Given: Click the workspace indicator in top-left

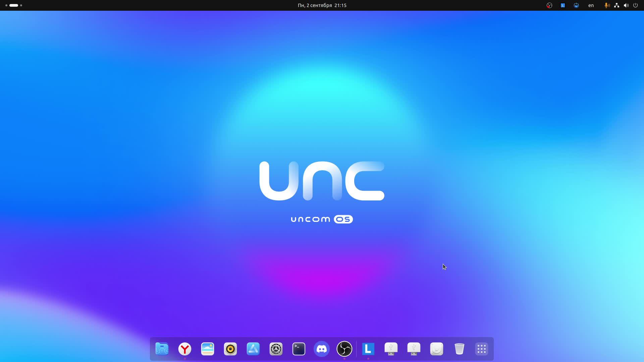Looking at the screenshot, I should click(14, 5).
